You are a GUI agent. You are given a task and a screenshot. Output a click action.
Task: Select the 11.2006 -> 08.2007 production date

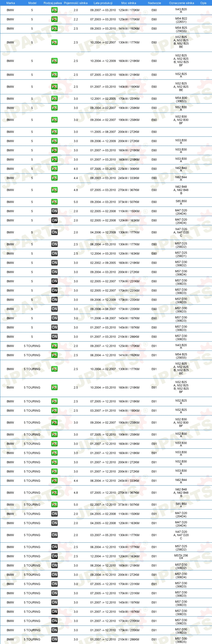[x=103, y=318]
